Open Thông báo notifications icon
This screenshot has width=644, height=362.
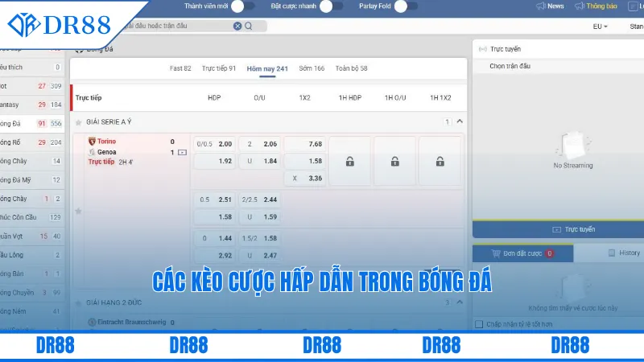pos(579,6)
